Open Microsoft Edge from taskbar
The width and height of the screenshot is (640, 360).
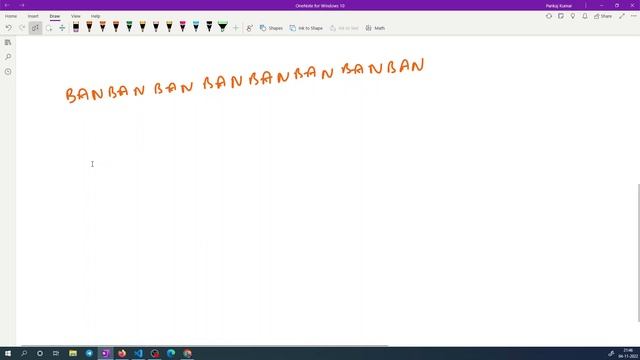(x=171, y=353)
